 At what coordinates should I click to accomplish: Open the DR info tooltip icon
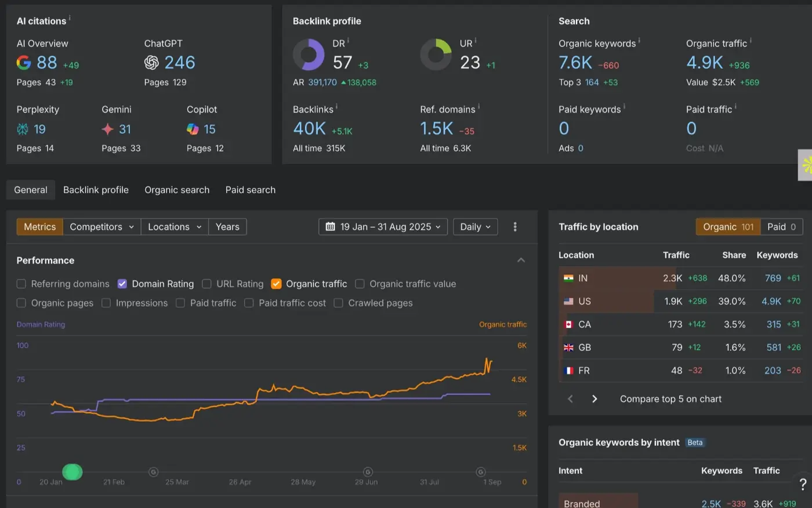pos(348,41)
